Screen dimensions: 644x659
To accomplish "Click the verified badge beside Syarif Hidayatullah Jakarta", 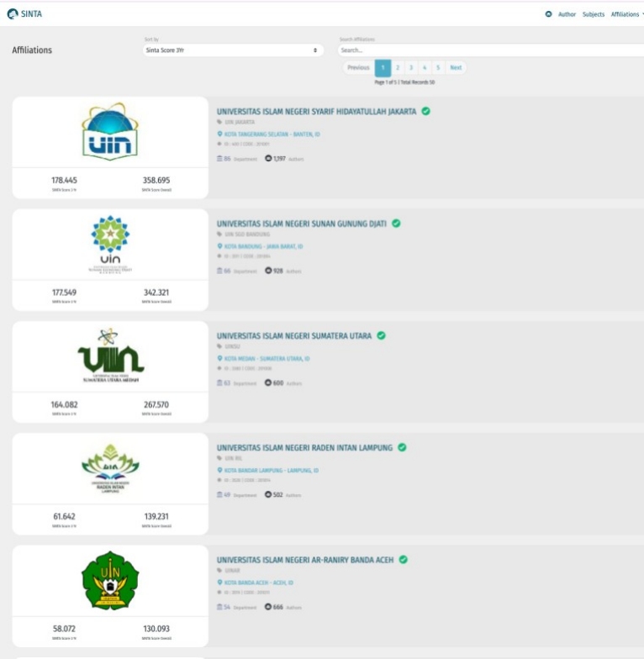I will click(x=426, y=112).
